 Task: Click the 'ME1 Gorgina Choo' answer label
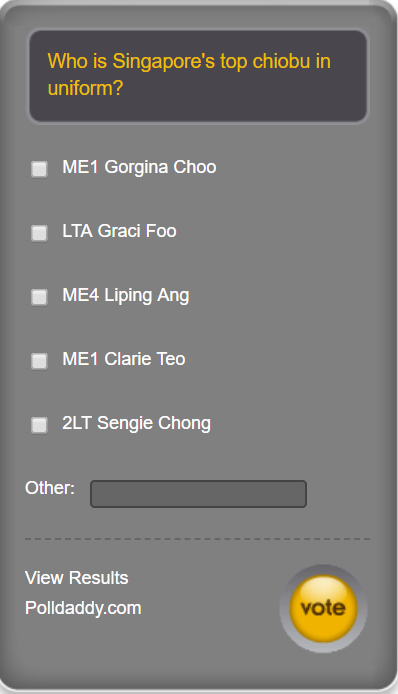139,167
